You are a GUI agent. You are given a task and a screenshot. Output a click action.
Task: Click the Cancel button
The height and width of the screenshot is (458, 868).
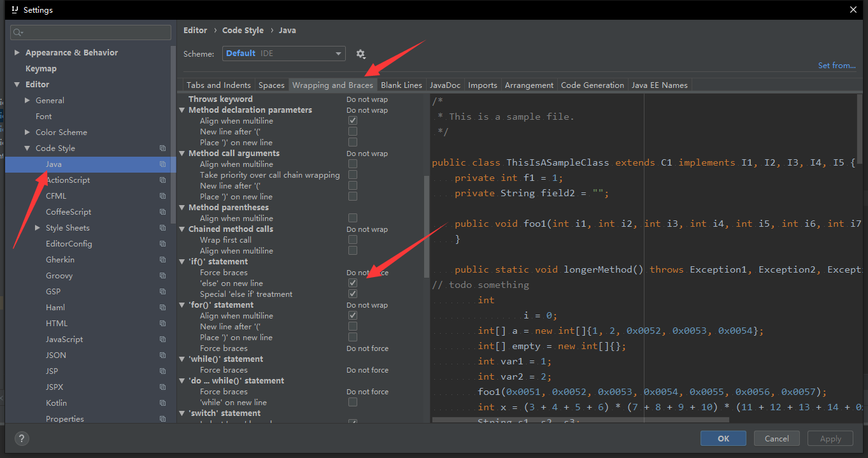tap(777, 438)
